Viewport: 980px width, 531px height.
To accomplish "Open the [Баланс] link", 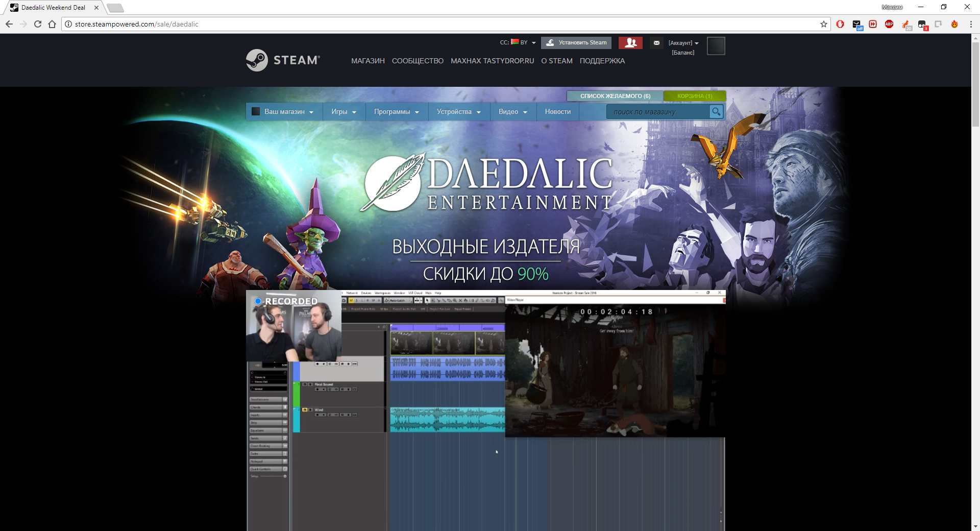I will pyautogui.click(x=683, y=53).
